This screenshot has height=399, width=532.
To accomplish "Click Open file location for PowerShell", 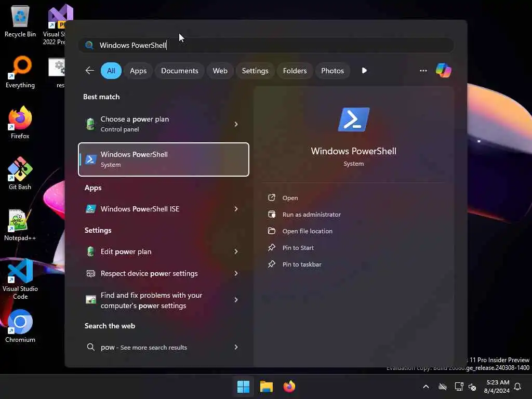I will click(300, 231).
